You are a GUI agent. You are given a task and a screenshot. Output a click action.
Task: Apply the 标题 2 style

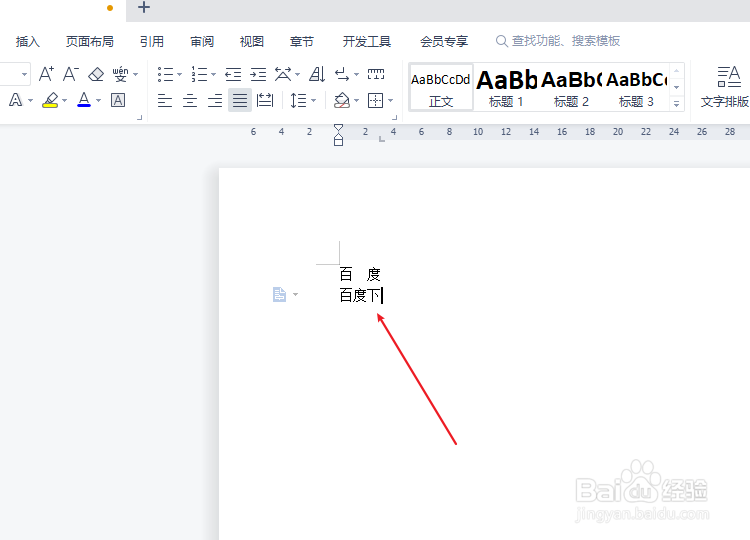(x=571, y=88)
